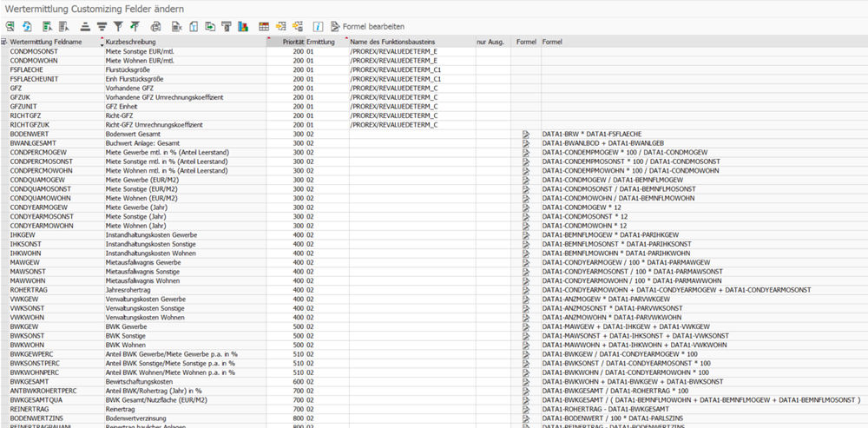Click the grid layout table icon

click(264, 26)
